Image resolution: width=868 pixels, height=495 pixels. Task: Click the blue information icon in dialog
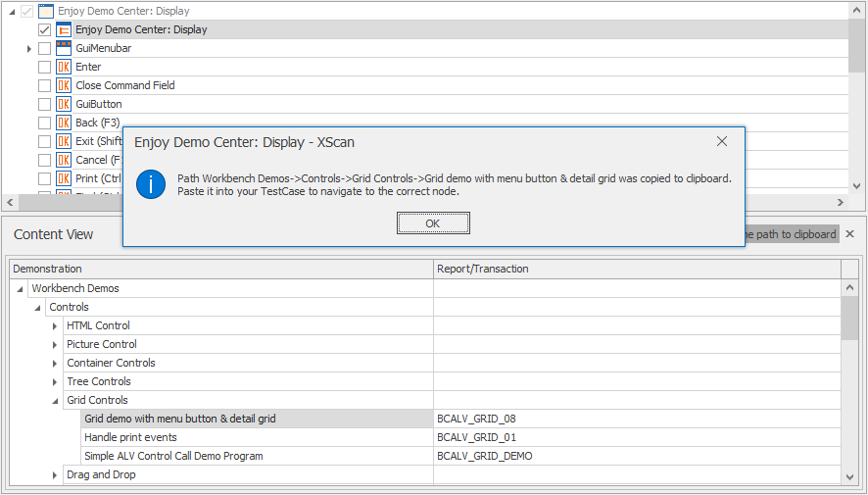[151, 183]
